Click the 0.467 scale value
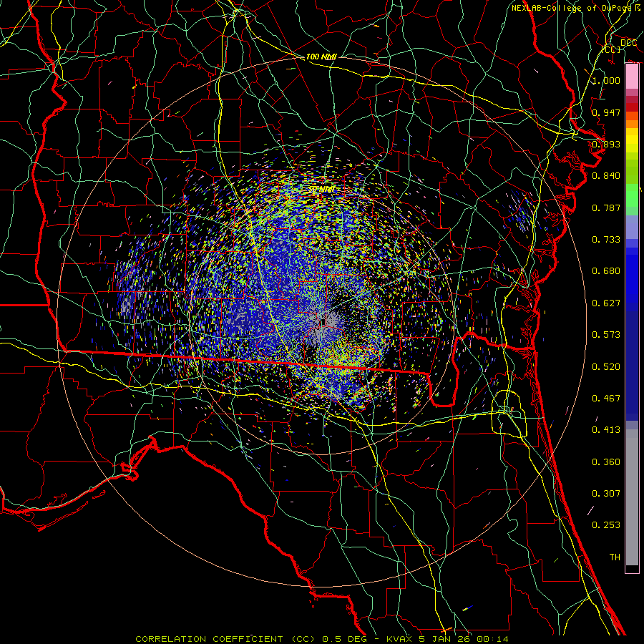 tap(606, 399)
